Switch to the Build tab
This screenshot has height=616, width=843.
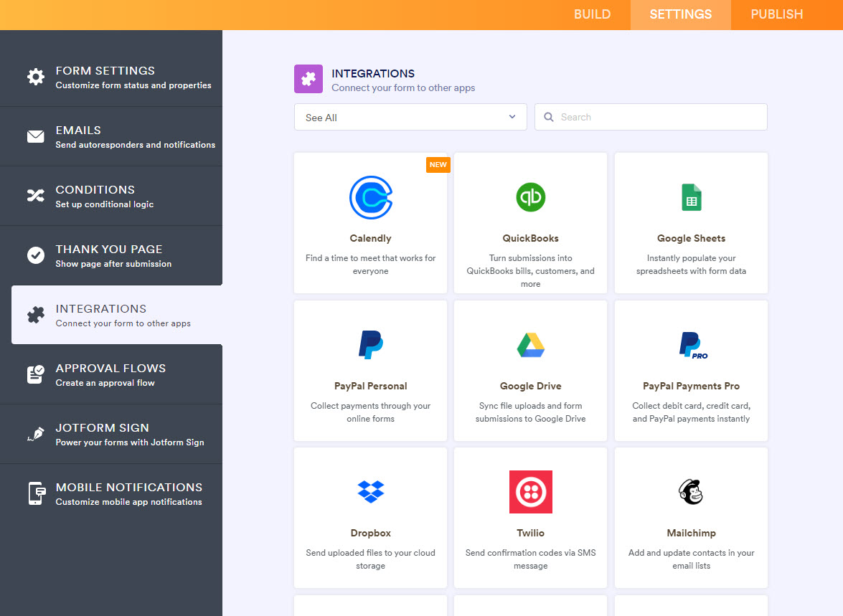[592, 14]
